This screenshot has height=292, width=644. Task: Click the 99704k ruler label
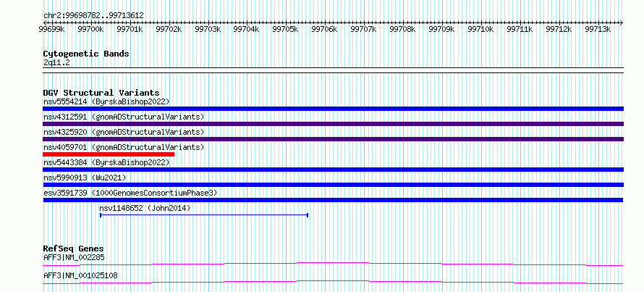point(246,29)
